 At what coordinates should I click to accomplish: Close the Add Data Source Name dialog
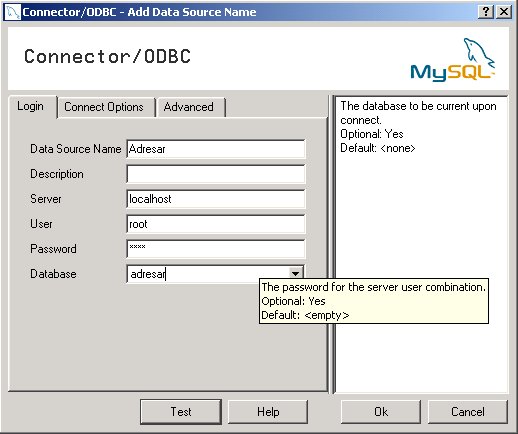pos(504,12)
